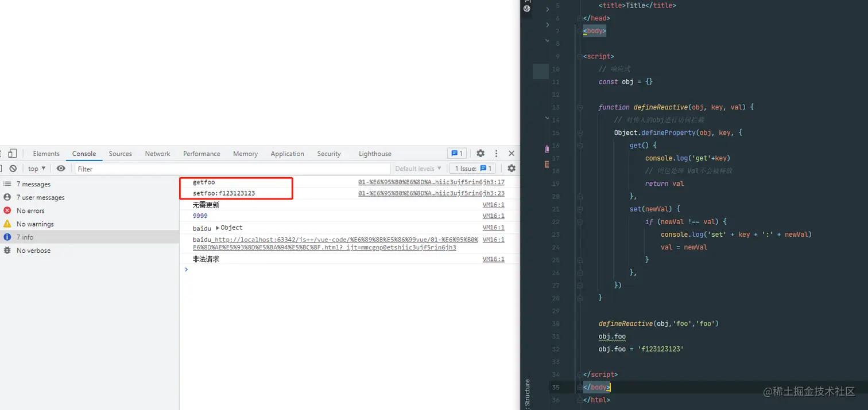Image resolution: width=868 pixels, height=410 pixels.
Task: Click the "1 Issue" button in console toolbar
Action: coord(472,169)
